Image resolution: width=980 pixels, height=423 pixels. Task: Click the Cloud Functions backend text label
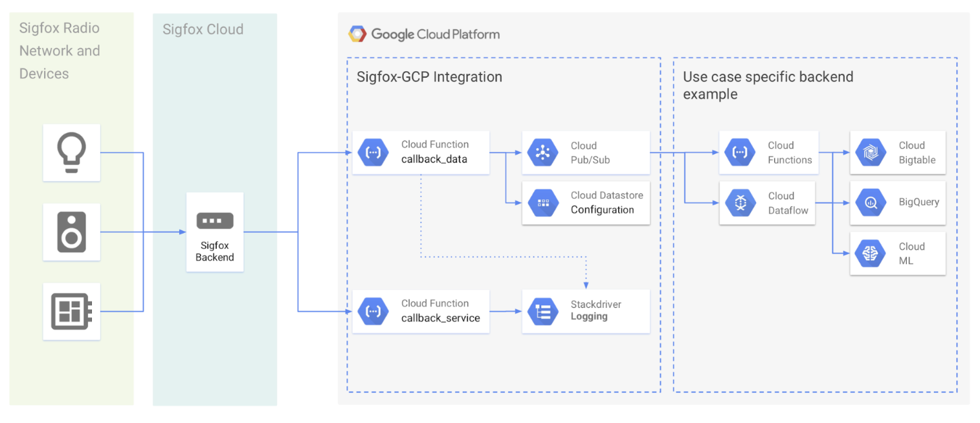tap(790, 153)
